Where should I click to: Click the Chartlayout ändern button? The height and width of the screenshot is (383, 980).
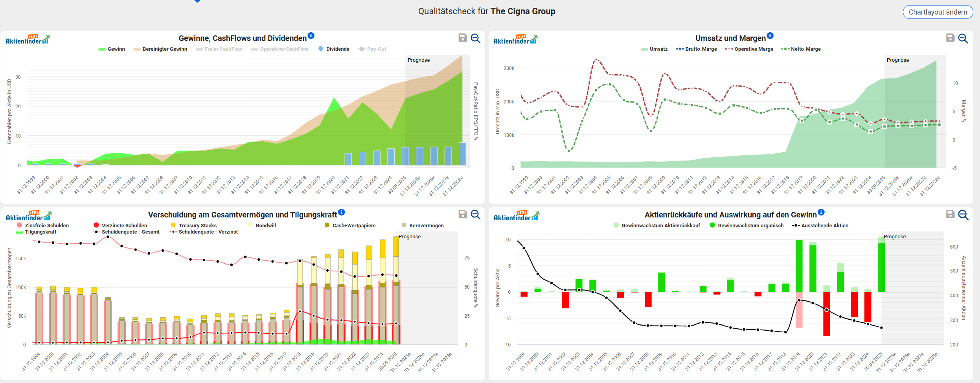[x=938, y=12]
